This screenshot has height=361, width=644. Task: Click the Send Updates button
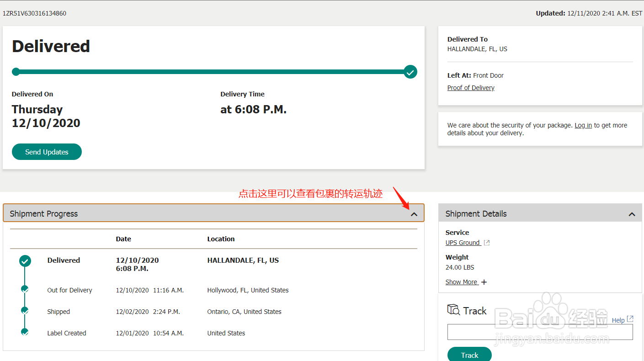(x=47, y=152)
